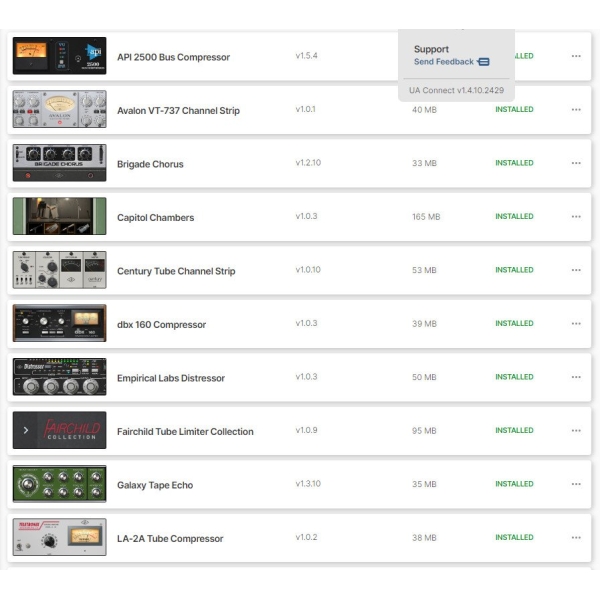Image resolution: width=600 pixels, height=600 pixels.
Task: Open more options for Century Tube Channel Strip
Action: (576, 270)
